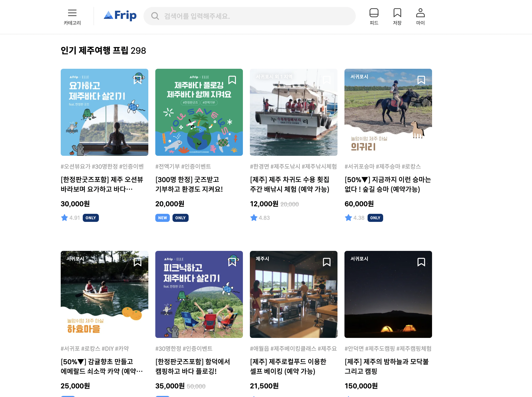Open the 제주의 밤하늘과 모닥불 캠핑 title
This screenshot has width=532, height=397.
386,366
